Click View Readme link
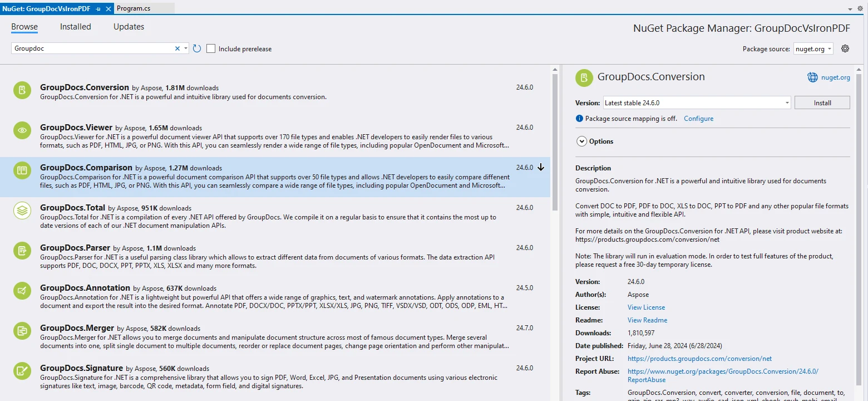868x401 pixels. point(647,320)
